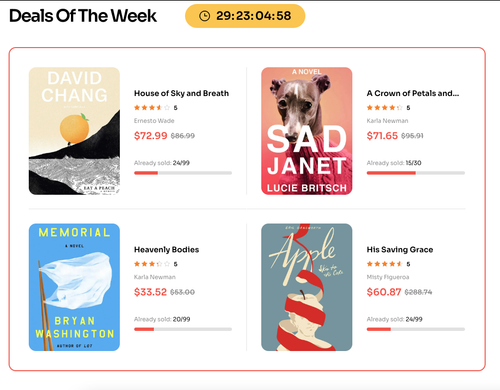The width and height of the screenshot is (500, 390).
Task: Click the Deals Of The Week heading
Action: click(83, 16)
